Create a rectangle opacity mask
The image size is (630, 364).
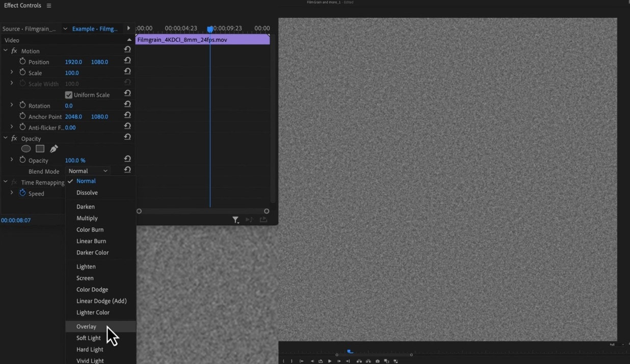coord(40,148)
